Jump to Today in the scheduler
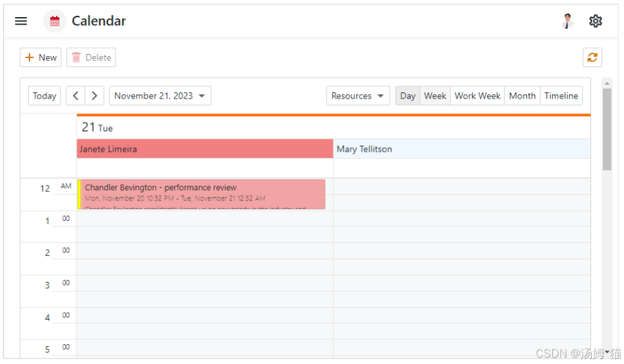The height and width of the screenshot is (364, 624). coord(44,96)
